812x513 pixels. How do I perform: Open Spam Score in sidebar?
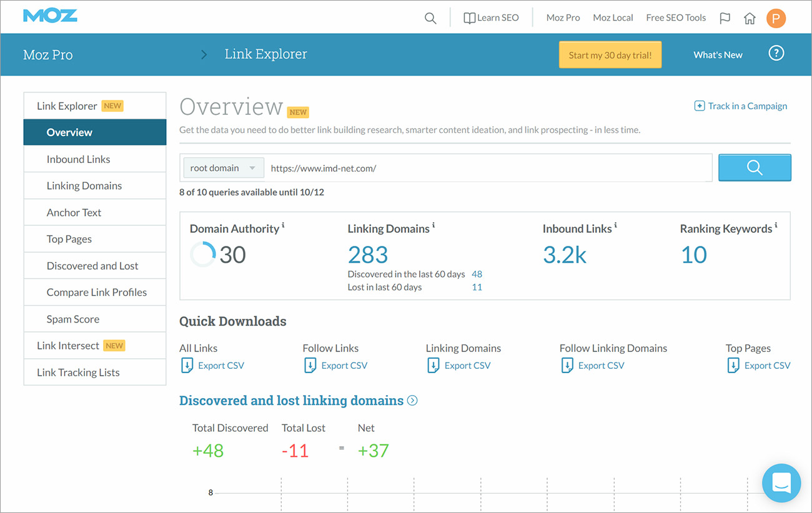coord(95,319)
